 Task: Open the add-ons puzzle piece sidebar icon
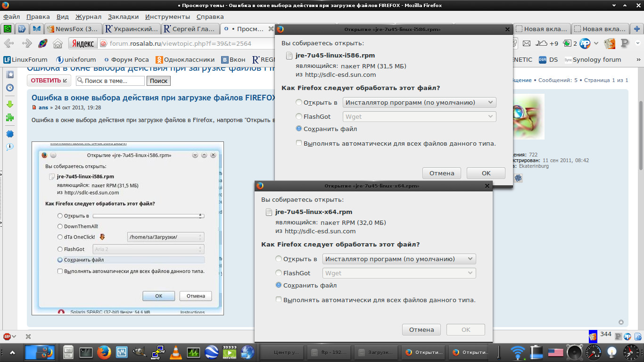10,117
